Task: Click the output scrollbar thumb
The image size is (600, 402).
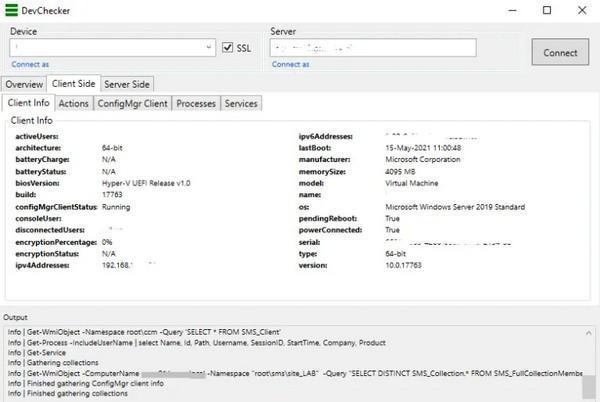Action: pos(589,387)
